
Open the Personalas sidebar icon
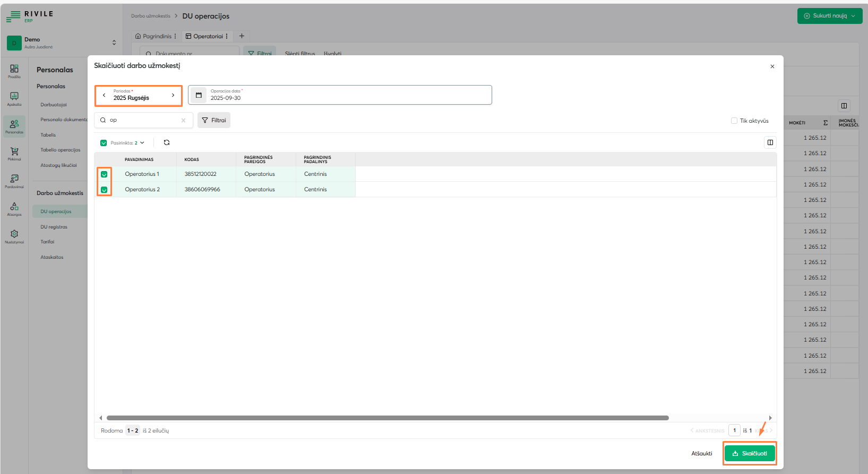coord(14,126)
